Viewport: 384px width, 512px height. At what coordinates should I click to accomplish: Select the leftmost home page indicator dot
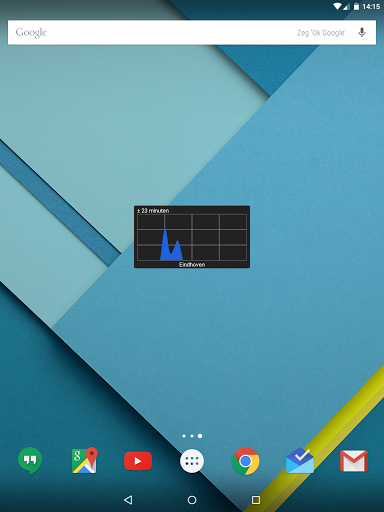coord(184,436)
